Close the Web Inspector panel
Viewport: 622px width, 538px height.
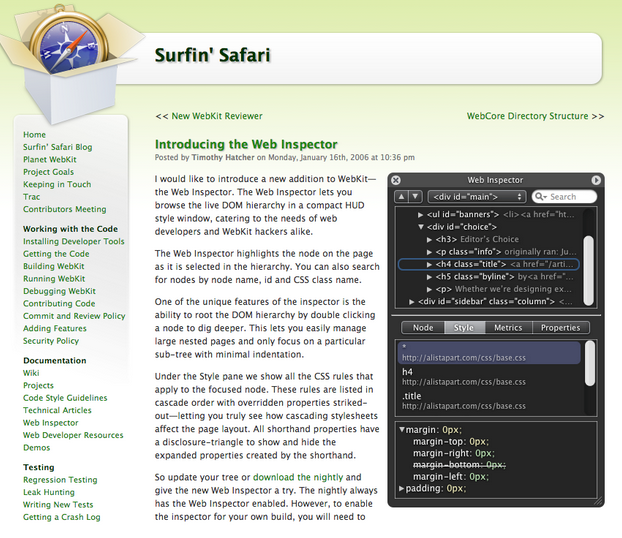pyautogui.click(x=396, y=180)
